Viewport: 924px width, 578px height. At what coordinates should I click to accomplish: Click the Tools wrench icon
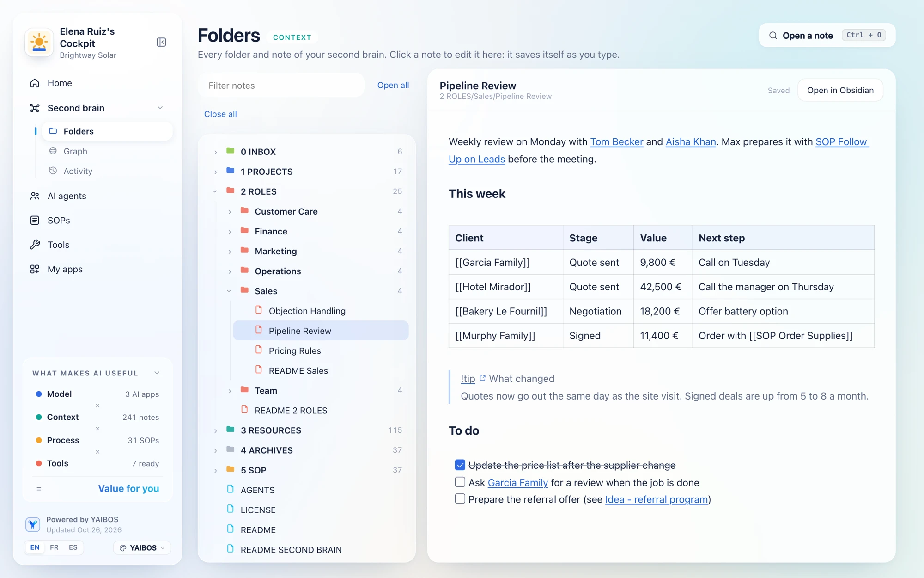point(35,245)
